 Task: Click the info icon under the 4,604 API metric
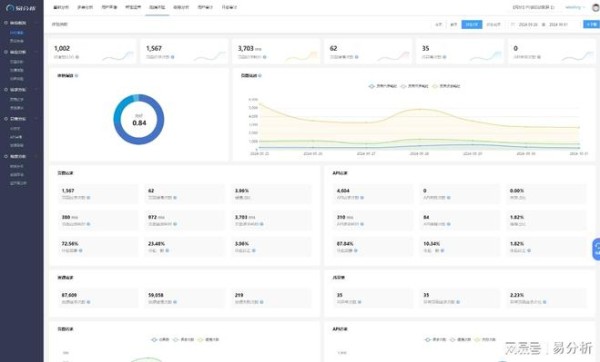click(362, 198)
